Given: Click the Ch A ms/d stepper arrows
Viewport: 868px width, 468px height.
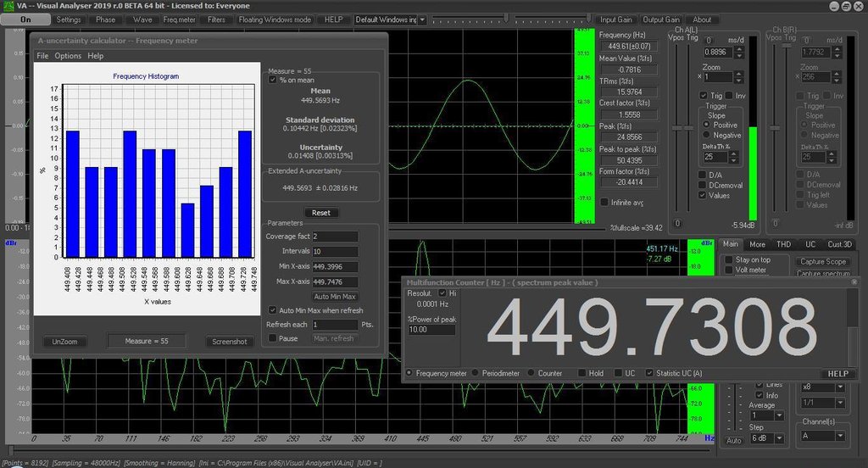Looking at the screenshot, I should pos(738,52).
